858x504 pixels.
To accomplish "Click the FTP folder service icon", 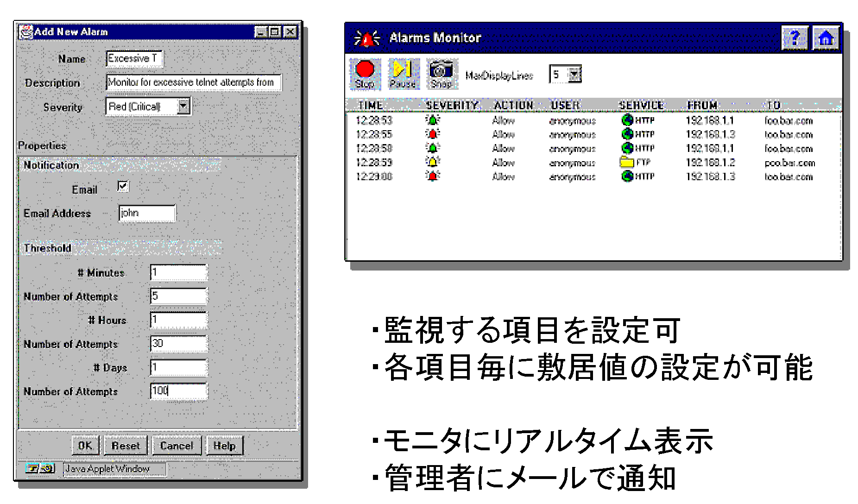I will coord(627,162).
